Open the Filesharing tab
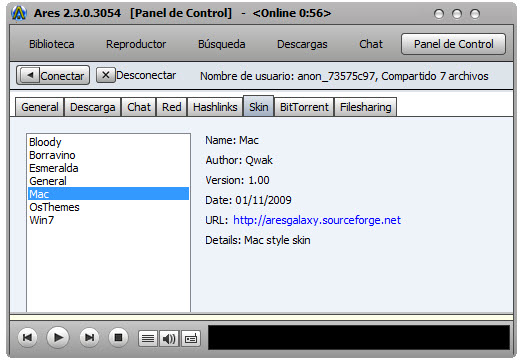The height and width of the screenshot is (364, 523). 366,107
